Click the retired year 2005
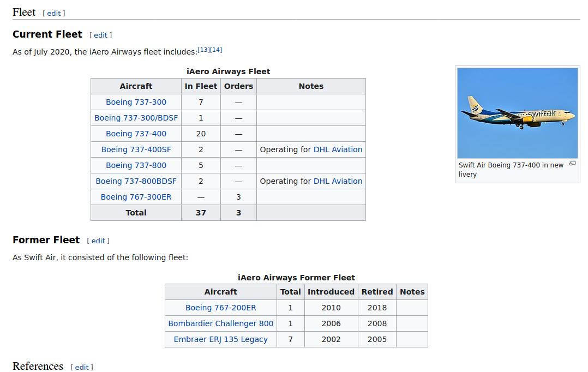 coord(377,339)
